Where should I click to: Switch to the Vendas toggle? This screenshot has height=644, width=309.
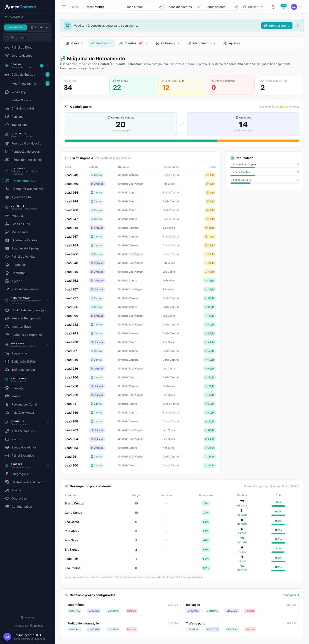coord(15,27)
